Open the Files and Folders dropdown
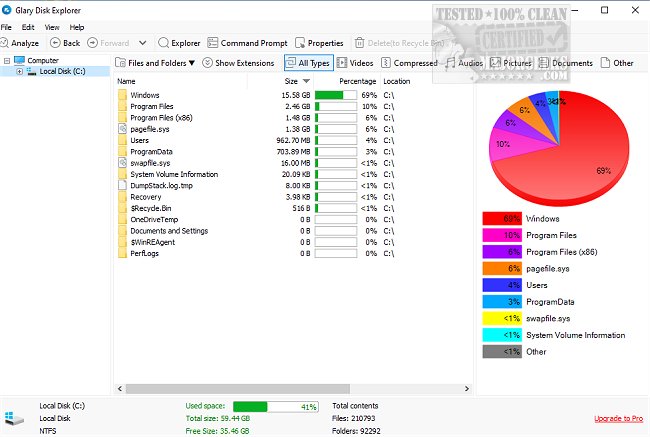 pyautogui.click(x=155, y=63)
